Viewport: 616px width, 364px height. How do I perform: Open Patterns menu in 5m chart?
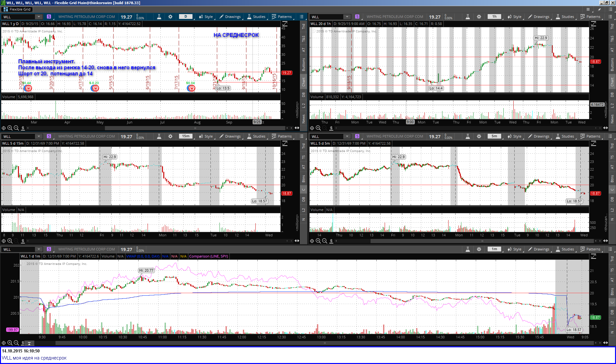click(x=590, y=136)
